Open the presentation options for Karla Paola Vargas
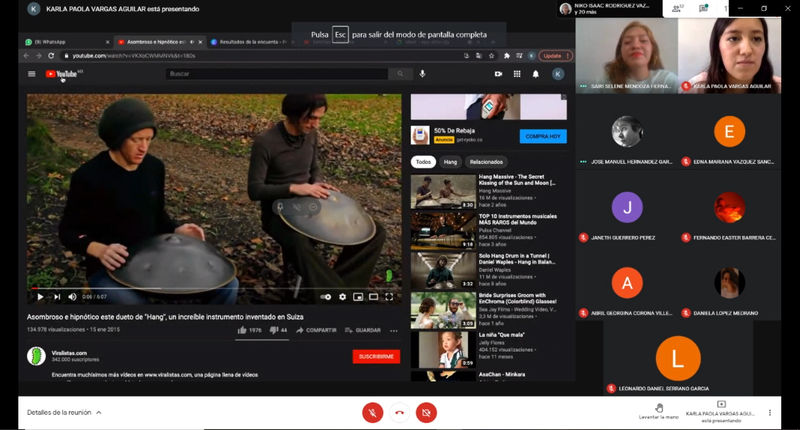This screenshot has height=430, width=800. [x=720, y=412]
